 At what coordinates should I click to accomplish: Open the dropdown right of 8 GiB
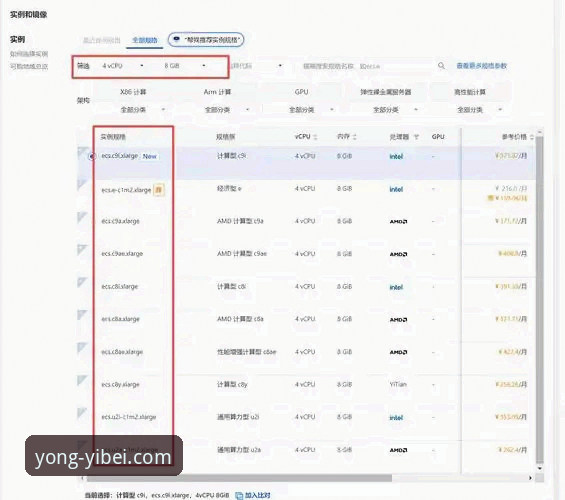257,66
